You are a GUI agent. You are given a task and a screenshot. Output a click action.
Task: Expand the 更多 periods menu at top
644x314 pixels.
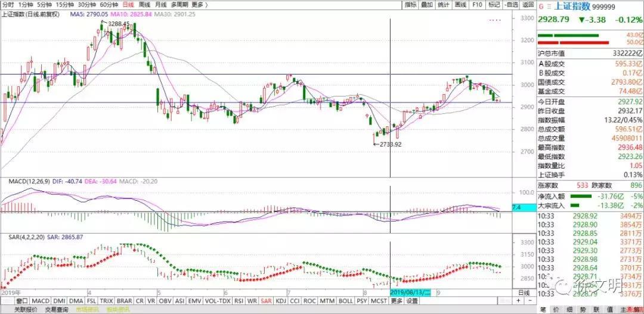(197, 4)
